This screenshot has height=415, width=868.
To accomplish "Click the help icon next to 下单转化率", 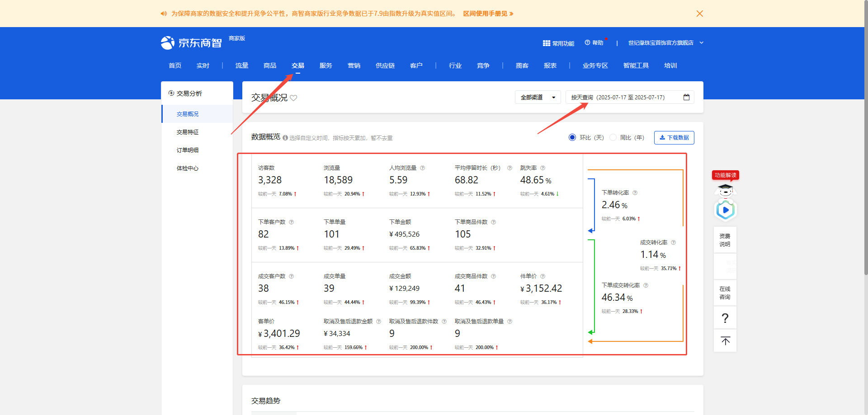I will pyautogui.click(x=635, y=193).
